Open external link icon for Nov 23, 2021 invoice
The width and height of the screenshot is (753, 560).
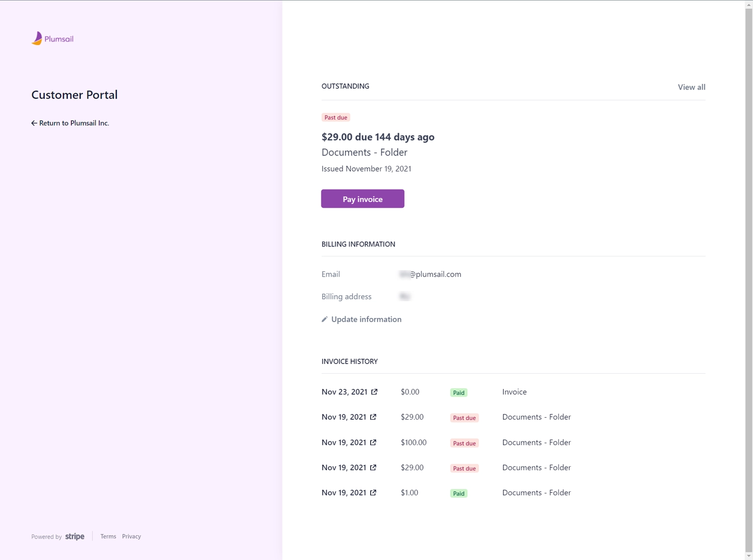375,392
